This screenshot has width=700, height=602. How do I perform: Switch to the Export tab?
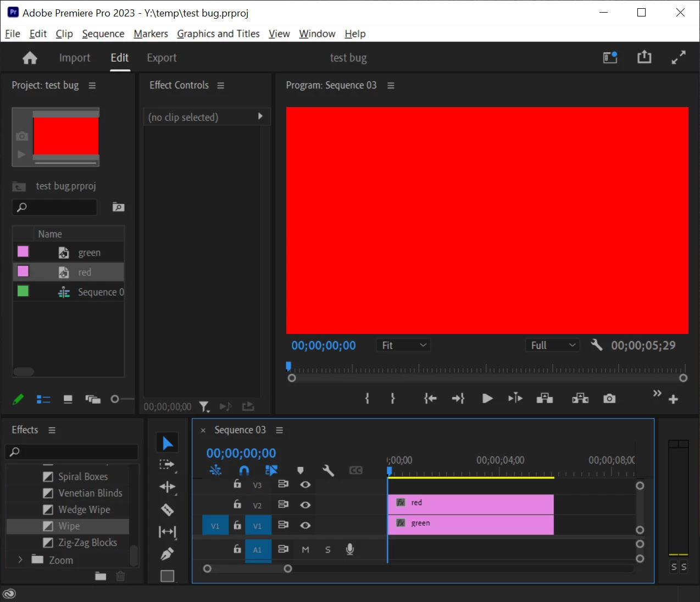pyautogui.click(x=162, y=58)
